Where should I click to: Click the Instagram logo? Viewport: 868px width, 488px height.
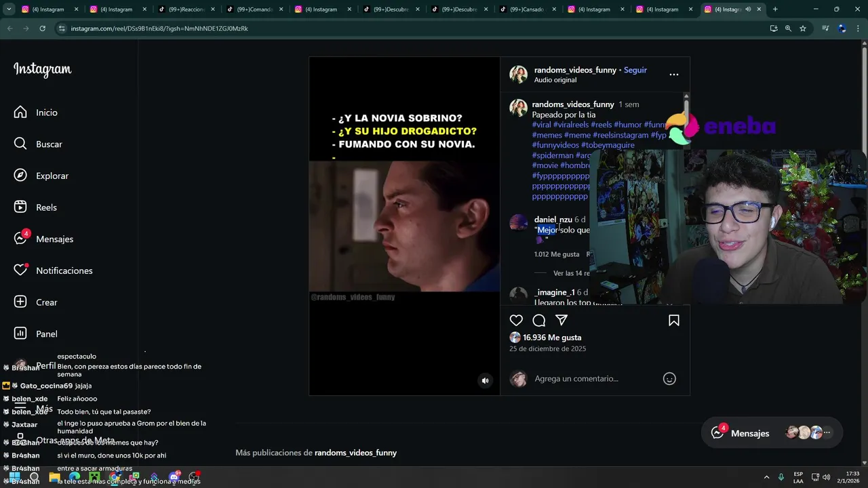(42, 70)
